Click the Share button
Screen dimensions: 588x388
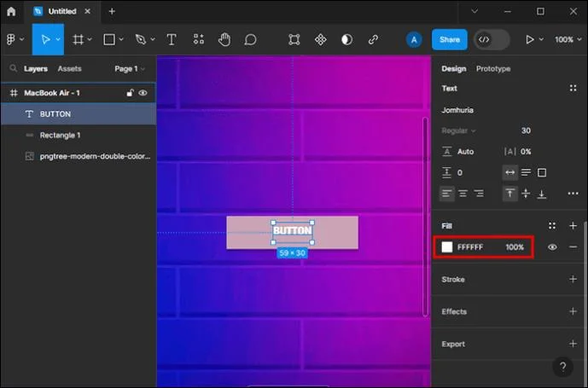tap(450, 39)
